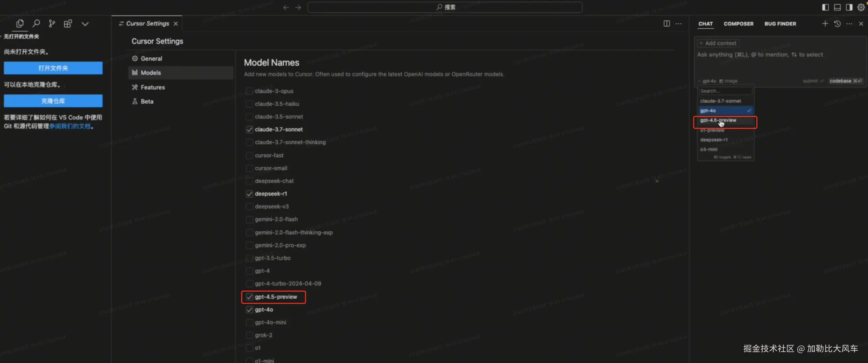868x363 pixels.
Task: Toggle the secondary sidebar layout icon
Action: tap(849, 7)
